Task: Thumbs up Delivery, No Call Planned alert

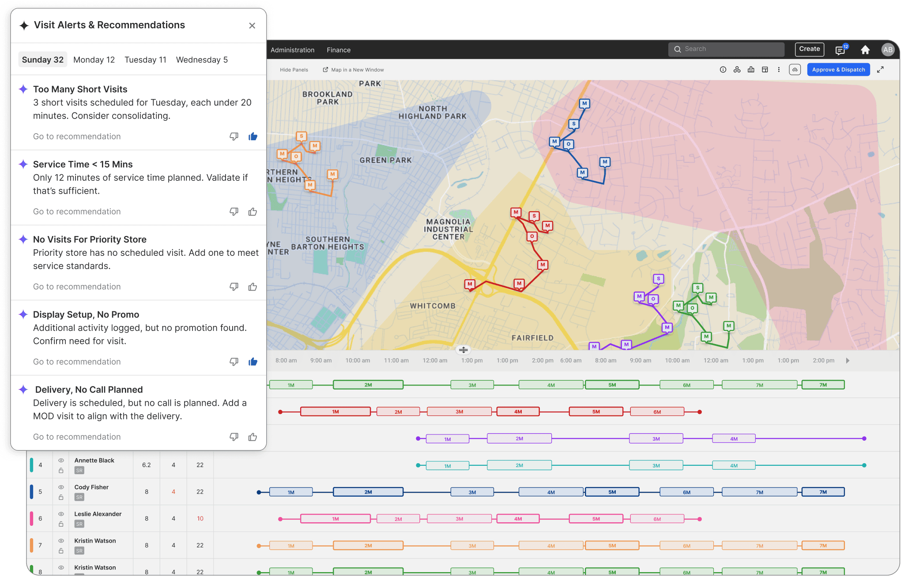Action: coord(253,437)
